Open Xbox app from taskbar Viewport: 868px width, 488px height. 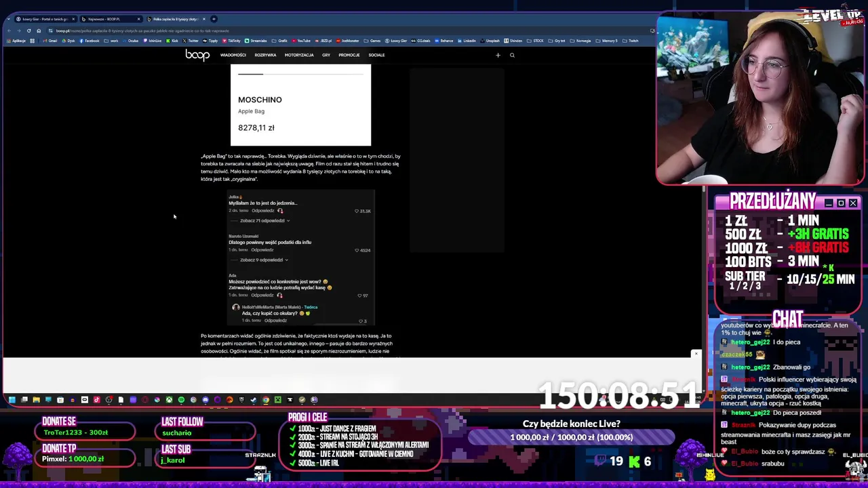click(x=169, y=400)
